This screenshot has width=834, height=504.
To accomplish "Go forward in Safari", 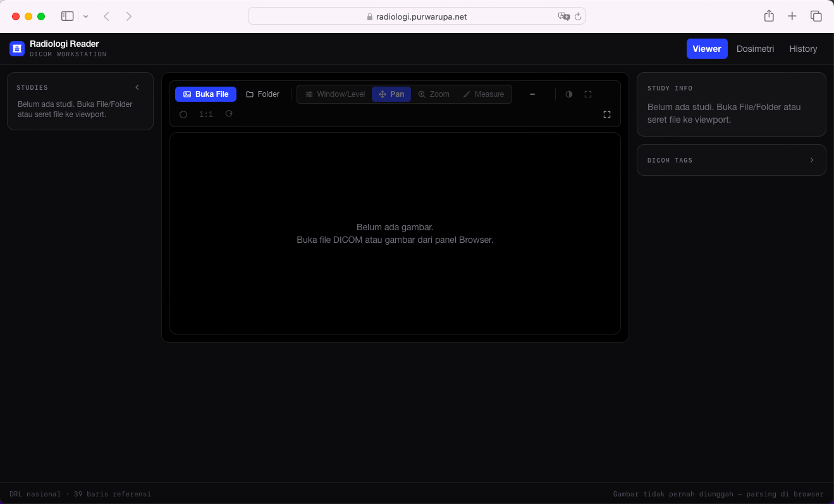I will (129, 16).
